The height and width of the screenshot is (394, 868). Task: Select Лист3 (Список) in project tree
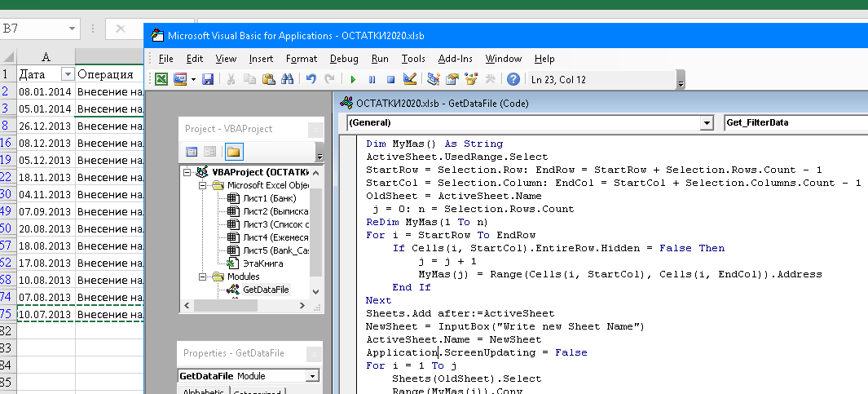pos(269,224)
